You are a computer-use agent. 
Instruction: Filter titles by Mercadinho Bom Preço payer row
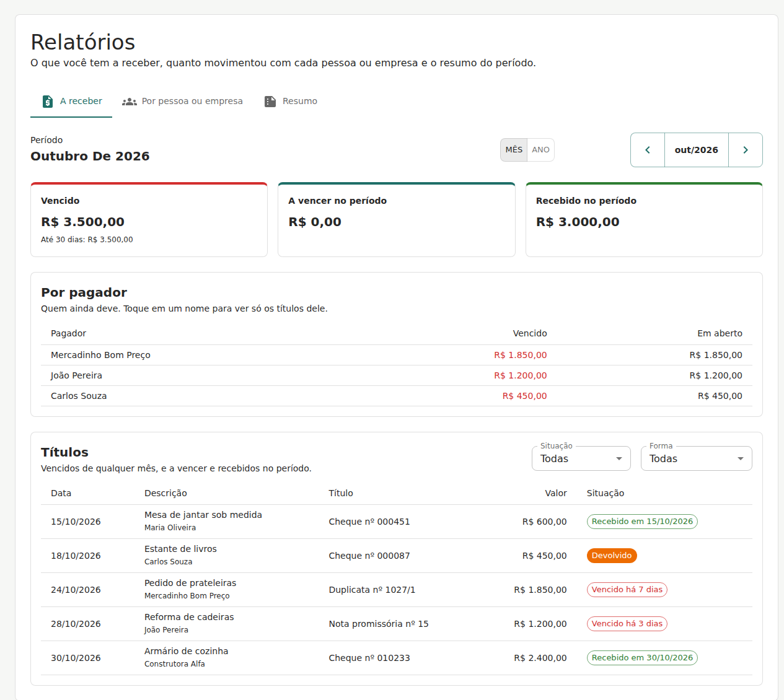397,355
